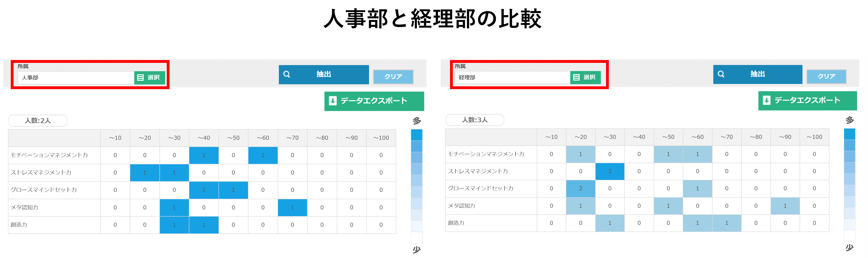The width and height of the screenshot is (868, 258).
Task: Clear the 人事部 filter with クリア
Action: click(x=393, y=77)
